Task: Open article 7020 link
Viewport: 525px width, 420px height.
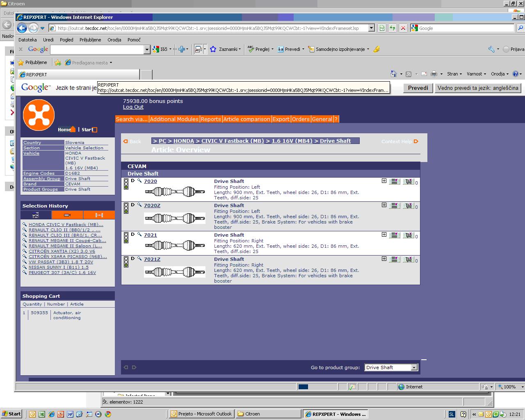Action: coord(151,181)
